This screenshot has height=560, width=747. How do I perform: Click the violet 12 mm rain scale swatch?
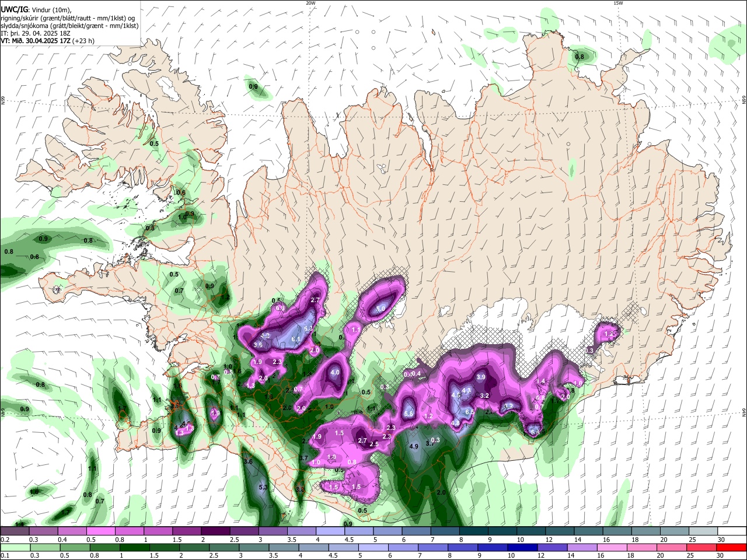(552, 547)
